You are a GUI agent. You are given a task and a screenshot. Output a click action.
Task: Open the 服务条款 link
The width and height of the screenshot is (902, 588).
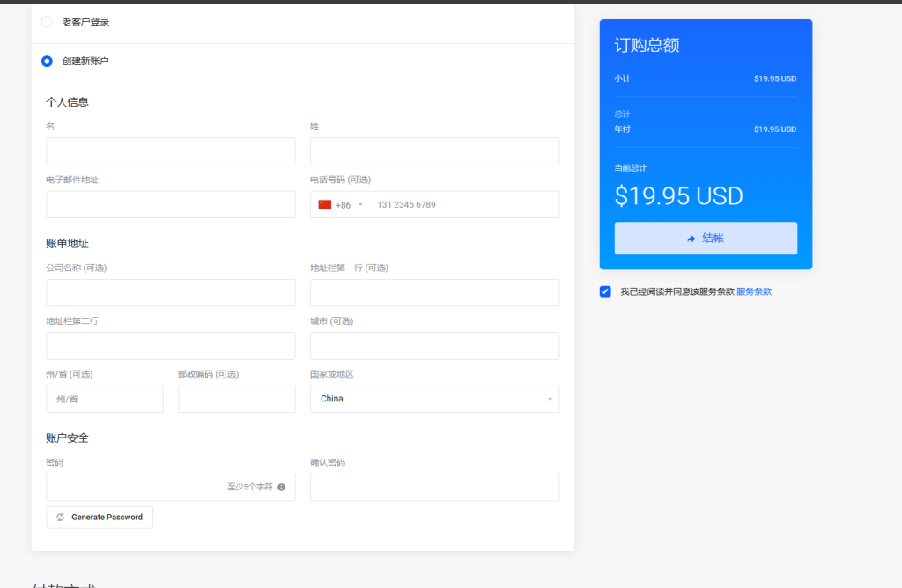(754, 291)
